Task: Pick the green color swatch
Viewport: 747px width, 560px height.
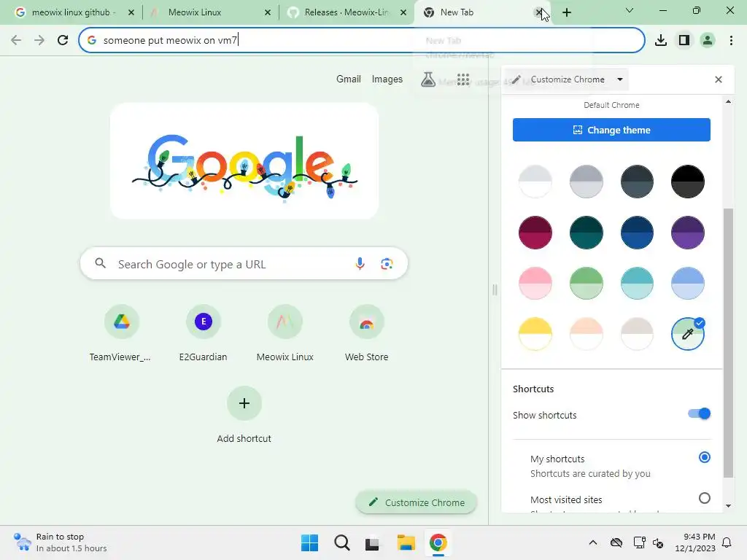Action: point(586,284)
